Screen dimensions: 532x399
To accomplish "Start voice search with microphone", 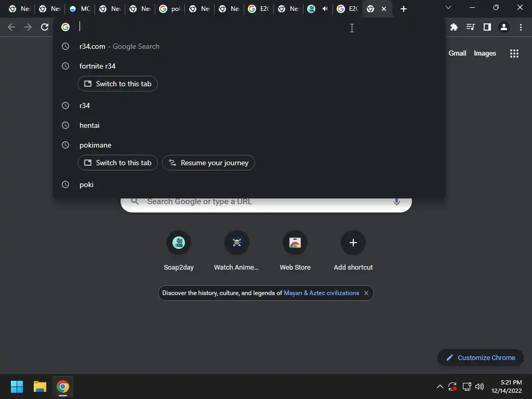I will [396, 202].
